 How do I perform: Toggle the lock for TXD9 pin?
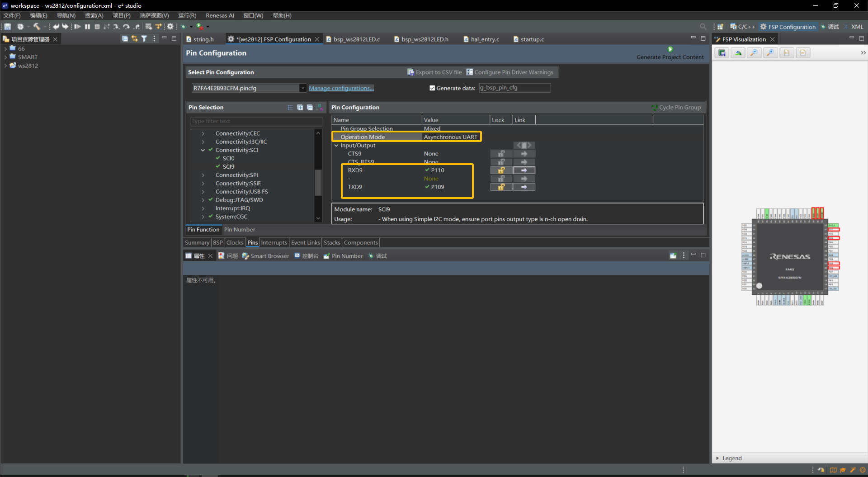pos(501,187)
